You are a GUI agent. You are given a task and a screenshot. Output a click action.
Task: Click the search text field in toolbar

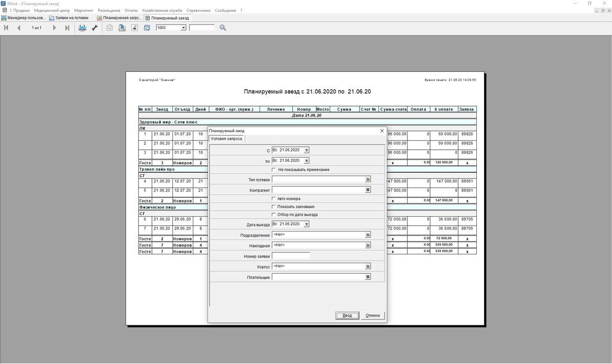click(202, 28)
